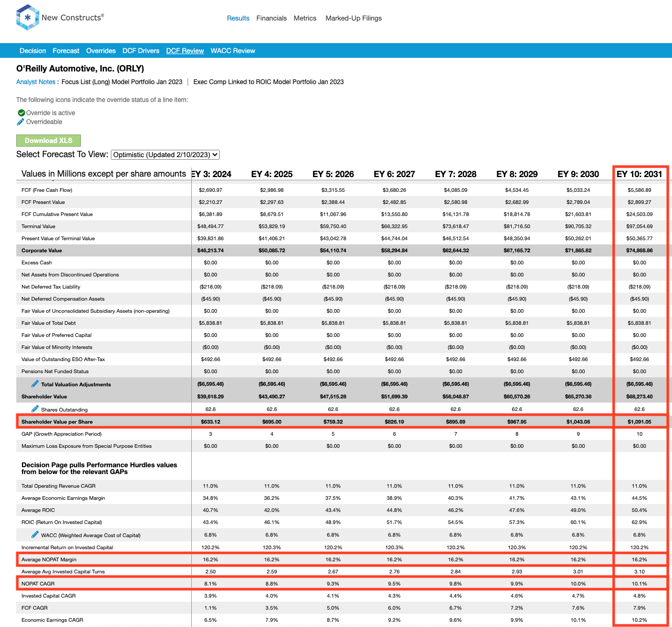The image size is (672, 627).
Task: Click the New Constructs logo icon
Action: 27,17
